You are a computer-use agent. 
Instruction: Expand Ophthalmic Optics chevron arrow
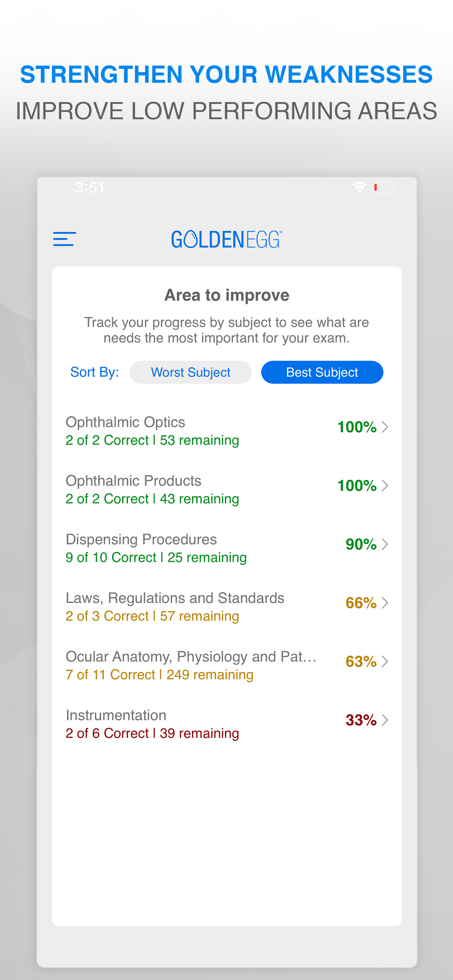coord(385,427)
